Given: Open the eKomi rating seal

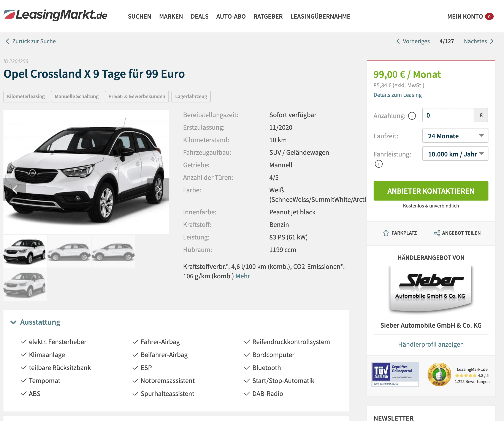Looking at the screenshot, I should (x=439, y=374).
